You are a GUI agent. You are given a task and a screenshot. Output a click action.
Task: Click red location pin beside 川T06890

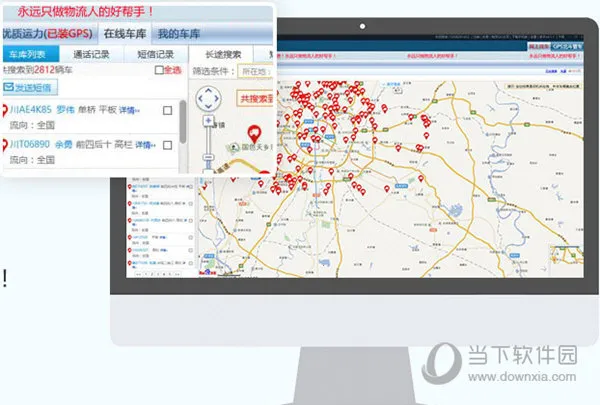(x=5, y=145)
